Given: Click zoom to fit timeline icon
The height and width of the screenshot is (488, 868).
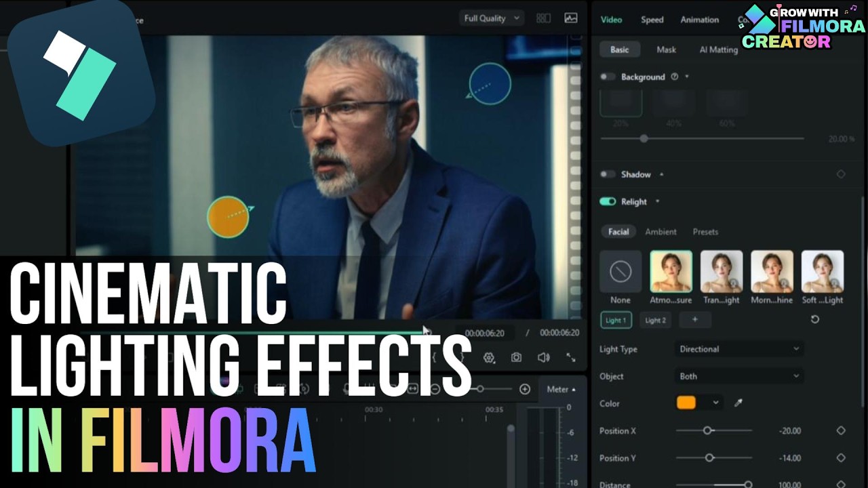Looking at the screenshot, I should point(413,389).
